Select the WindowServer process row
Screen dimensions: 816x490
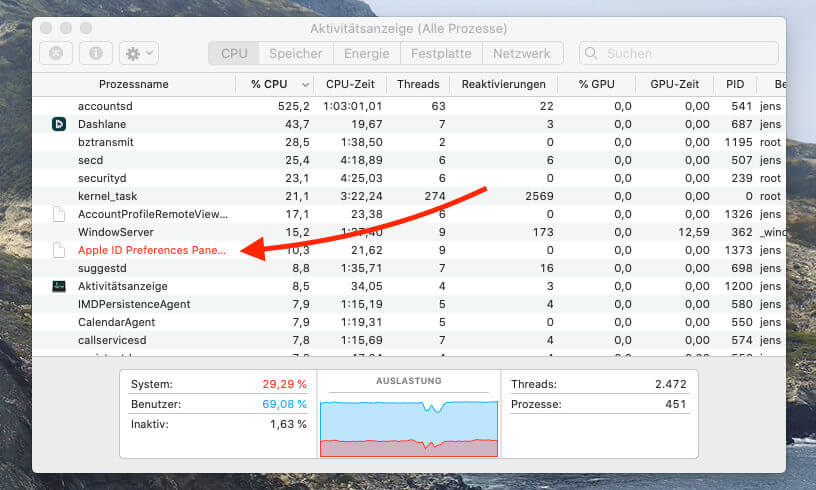[409, 232]
